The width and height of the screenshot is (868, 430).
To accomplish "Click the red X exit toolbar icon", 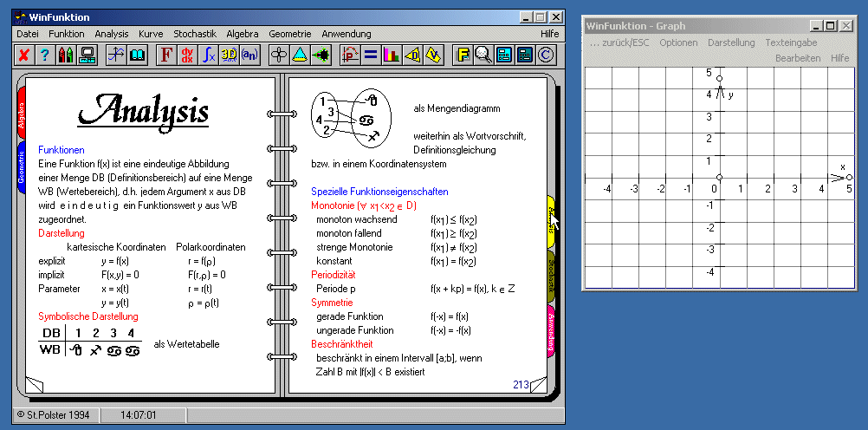I will point(23,55).
